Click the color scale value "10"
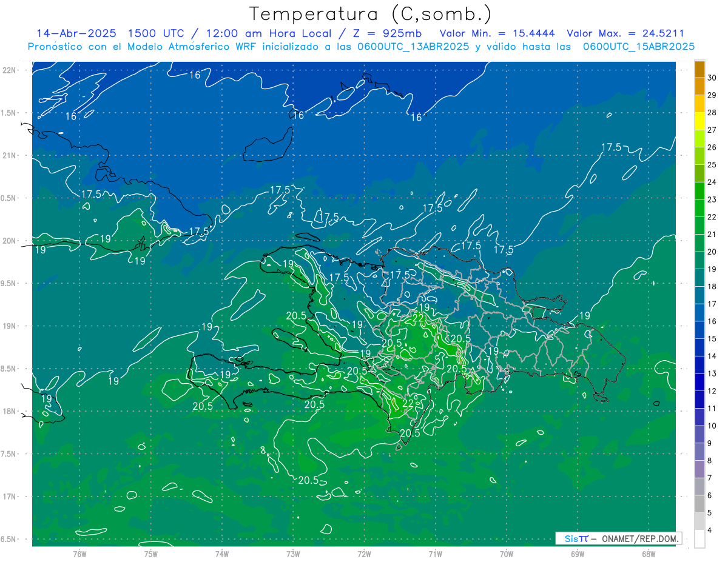 (x=712, y=426)
